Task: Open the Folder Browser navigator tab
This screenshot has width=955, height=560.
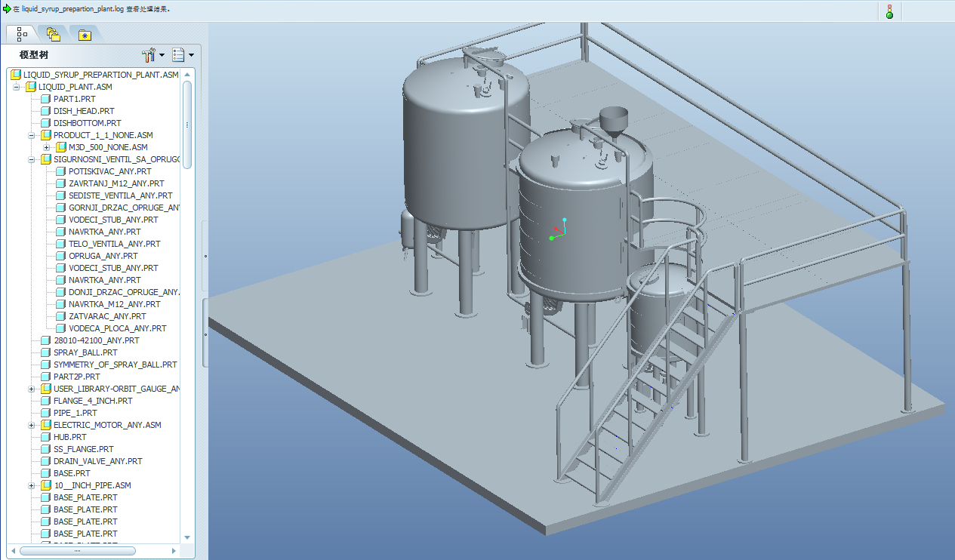Action: pyautogui.click(x=53, y=34)
